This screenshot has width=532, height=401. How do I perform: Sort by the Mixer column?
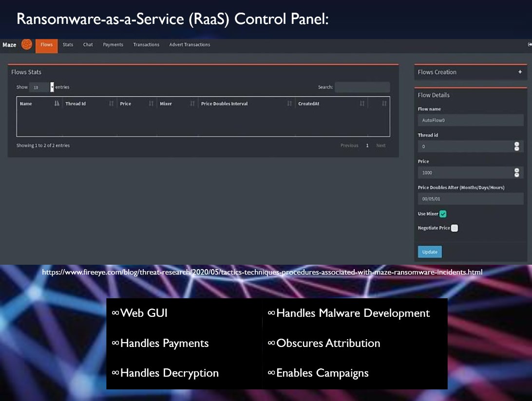tap(177, 104)
